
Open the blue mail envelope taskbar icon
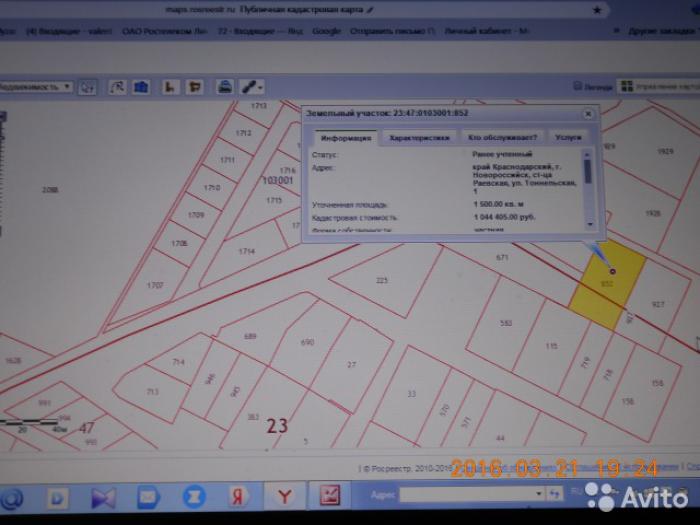[x=149, y=497]
